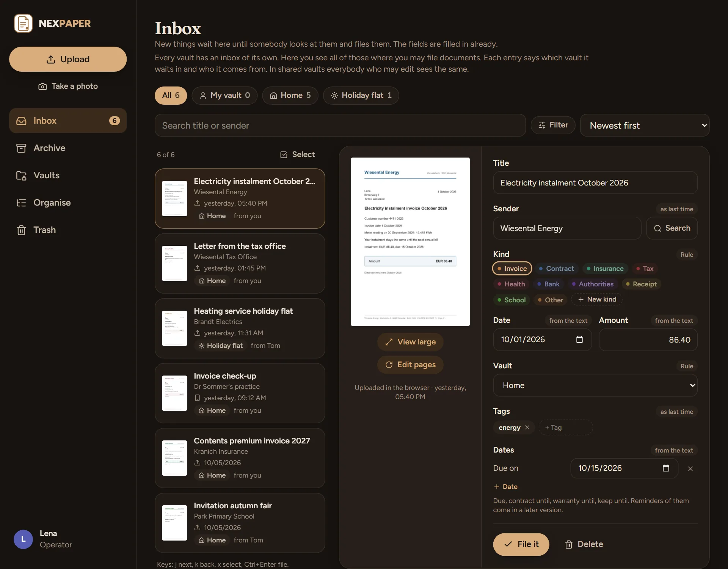Click Edit pages under the preview
728x569 pixels.
pos(410,365)
